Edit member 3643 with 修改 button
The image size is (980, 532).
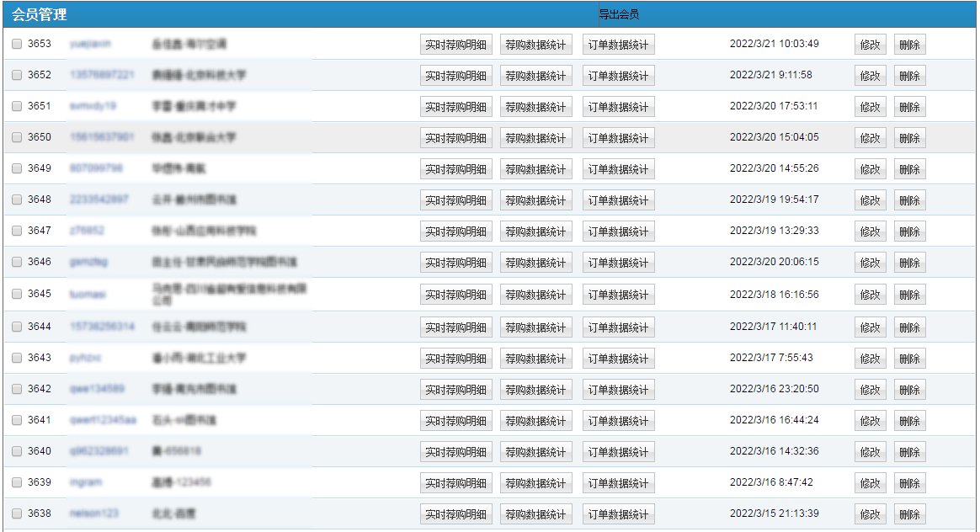coord(870,359)
